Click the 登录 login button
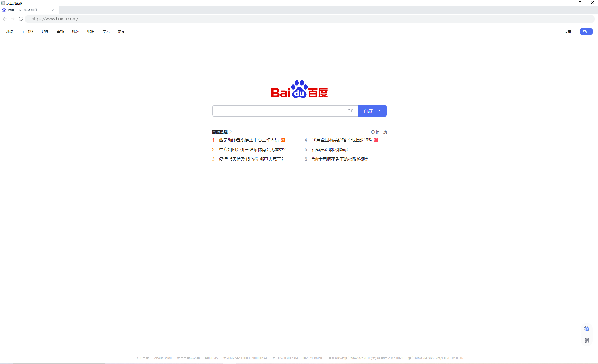The width and height of the screenshot is (598, 364). click(x=586, y=31)
